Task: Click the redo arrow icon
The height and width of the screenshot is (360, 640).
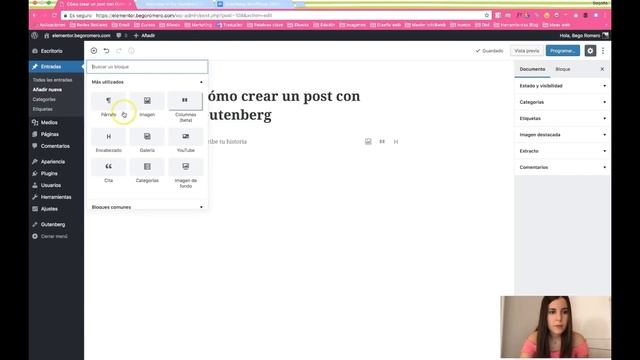Action: pyautogui.click(x=119, y=51)
